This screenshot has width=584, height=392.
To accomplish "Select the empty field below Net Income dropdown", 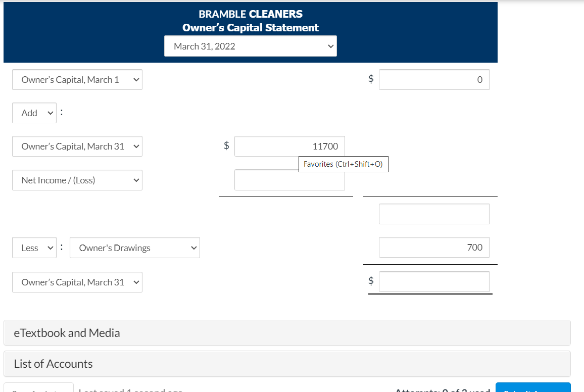I will coord(289,180).
